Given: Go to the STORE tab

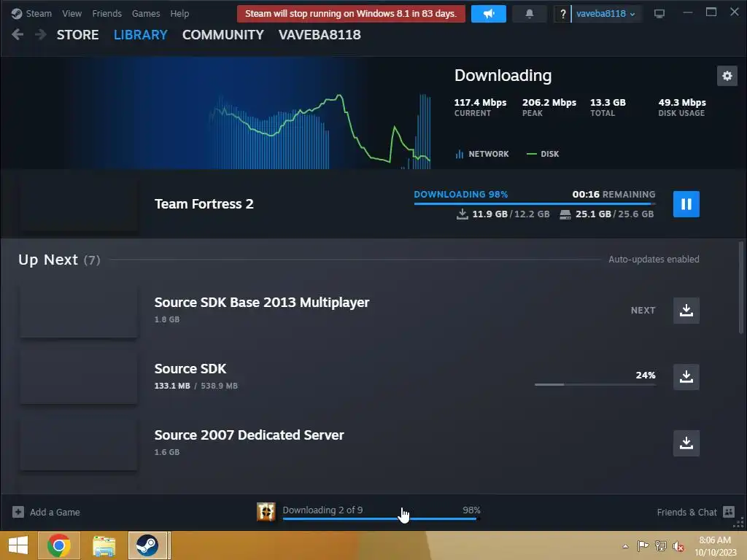Looking at the screenshot, I should pos(77,35).
